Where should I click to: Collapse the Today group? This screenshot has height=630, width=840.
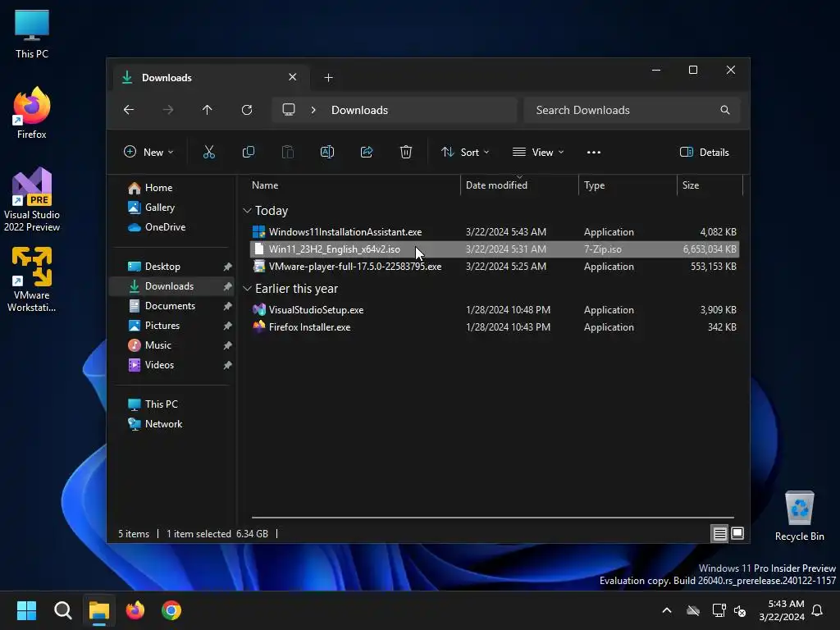[247, 211]
